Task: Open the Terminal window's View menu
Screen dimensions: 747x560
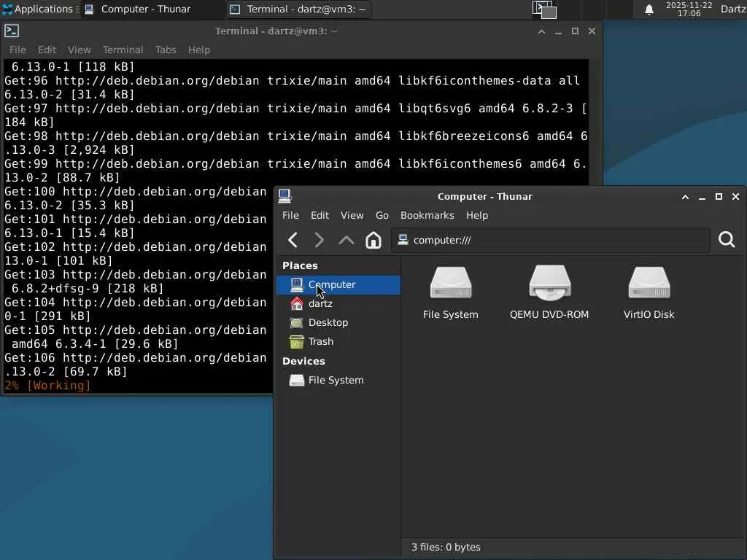Action: click(79, 50)
